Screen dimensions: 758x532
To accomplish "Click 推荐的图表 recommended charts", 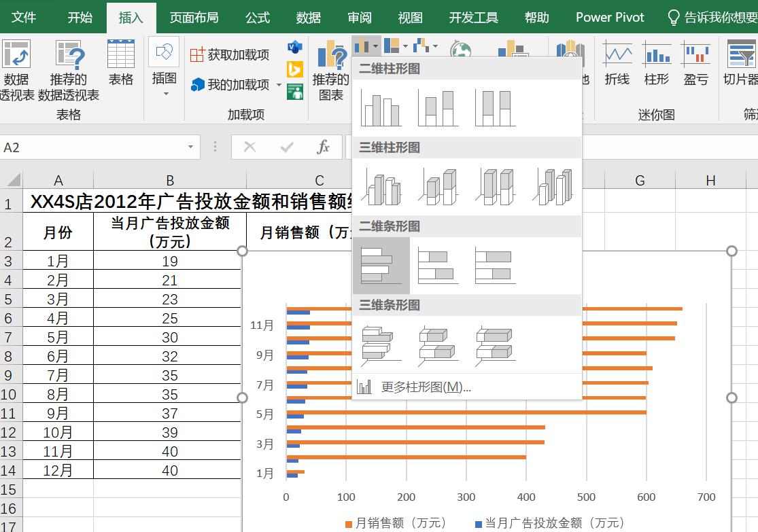I will click(330, 71).
